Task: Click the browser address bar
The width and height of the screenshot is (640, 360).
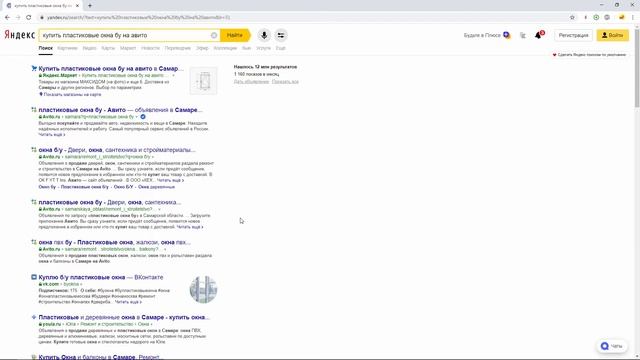Action: tap(302, 17)
